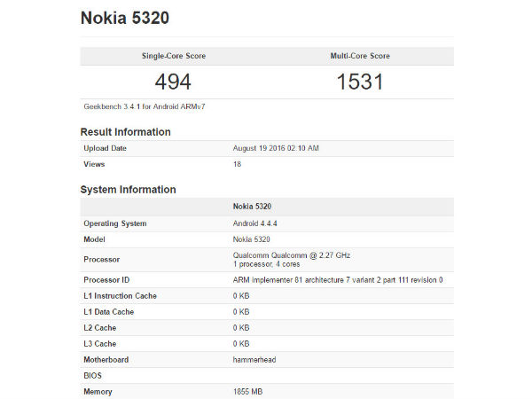Click the hammerhead motherboard value
This screenshot has width=532, height=399.
click(x=257, y=360)
